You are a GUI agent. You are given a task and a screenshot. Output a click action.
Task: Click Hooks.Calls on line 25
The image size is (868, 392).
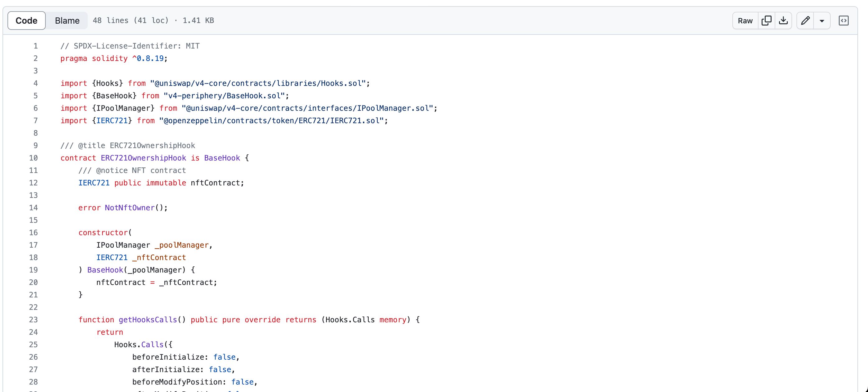point(139,344)
